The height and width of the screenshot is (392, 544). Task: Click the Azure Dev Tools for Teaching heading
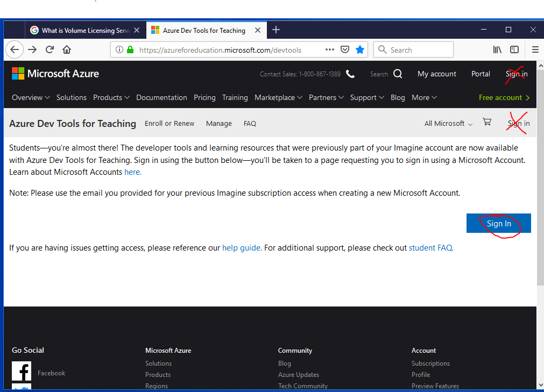[x=73, y=123]
